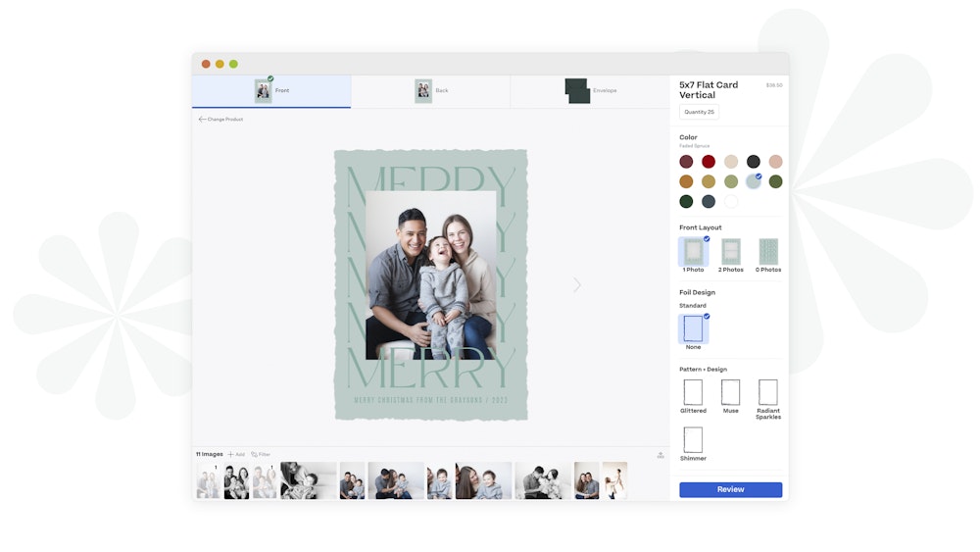Select the 2 Photos front layout
The width and height of the screenshot is (980, 552).
coord(730,252)
